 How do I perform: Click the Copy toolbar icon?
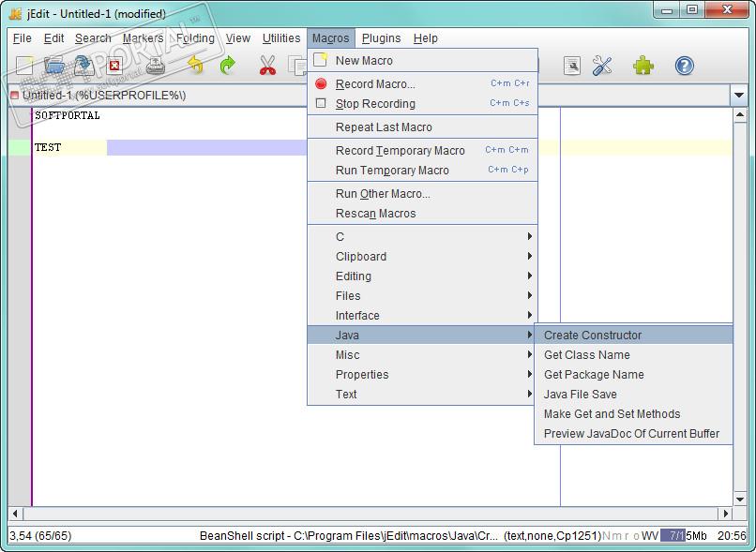click(297, 65)
